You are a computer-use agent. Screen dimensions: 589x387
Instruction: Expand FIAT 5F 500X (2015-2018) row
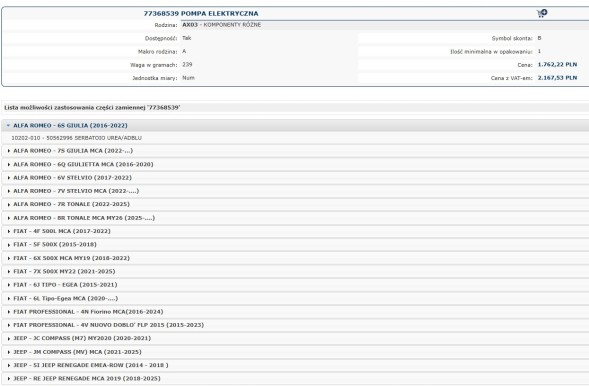pyautogui.click(x=295, y=245)
